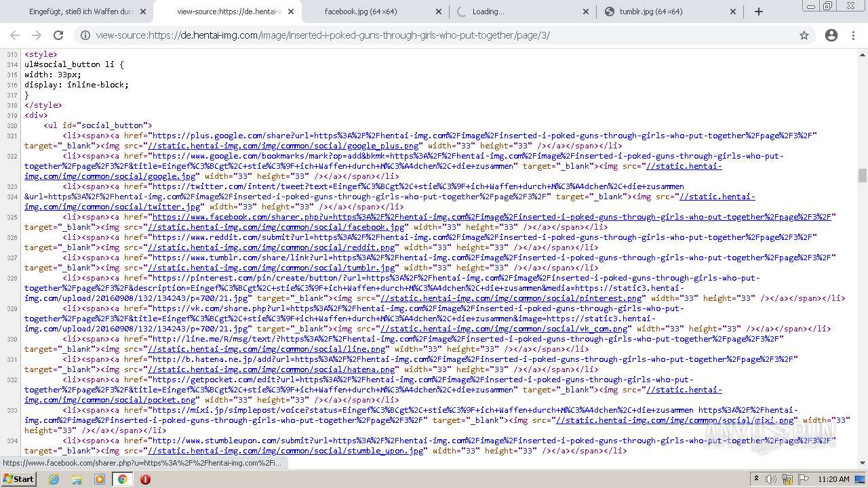
Task: Open the facebook.jpg image source link
Action: 278,227
